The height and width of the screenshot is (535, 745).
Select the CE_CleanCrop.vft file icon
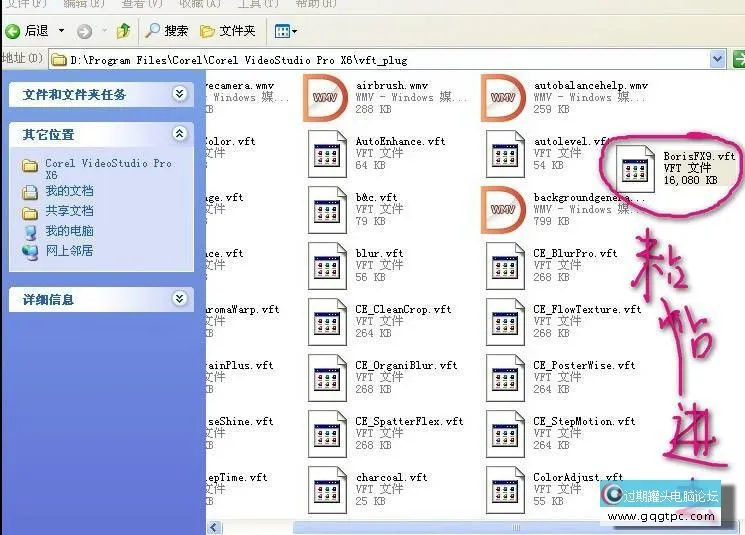click(327, 322)
